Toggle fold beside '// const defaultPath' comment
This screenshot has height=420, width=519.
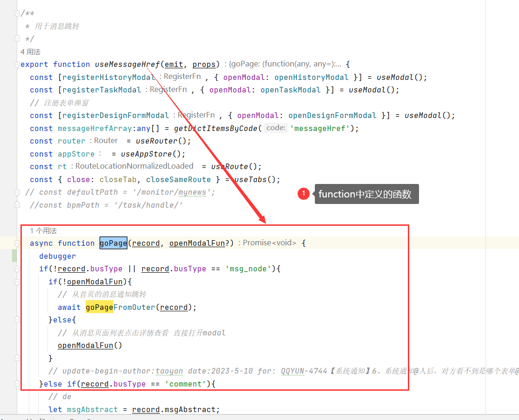pyautogui.click(x=17, y=192)
